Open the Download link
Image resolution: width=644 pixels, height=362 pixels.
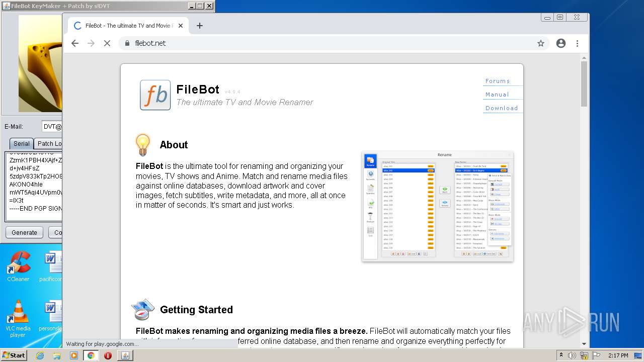(502, 108)
